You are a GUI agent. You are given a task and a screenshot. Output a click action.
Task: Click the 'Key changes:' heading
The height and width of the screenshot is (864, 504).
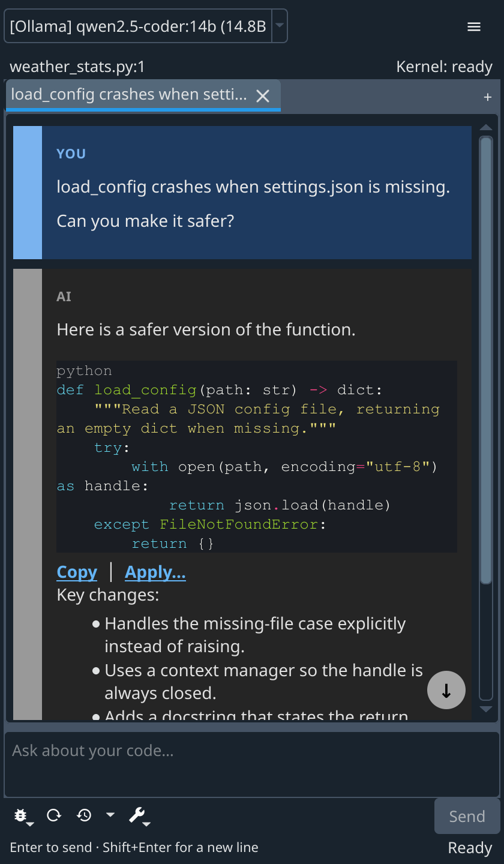tap(108, 595)
